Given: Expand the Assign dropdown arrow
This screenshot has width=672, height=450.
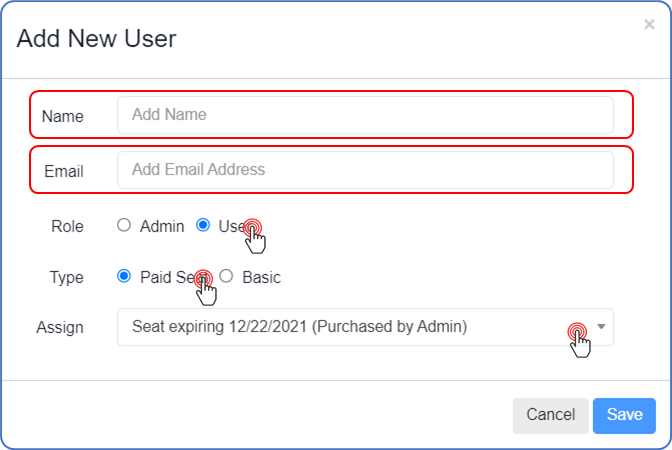Looking at the screenshot, I should (601, 327).
